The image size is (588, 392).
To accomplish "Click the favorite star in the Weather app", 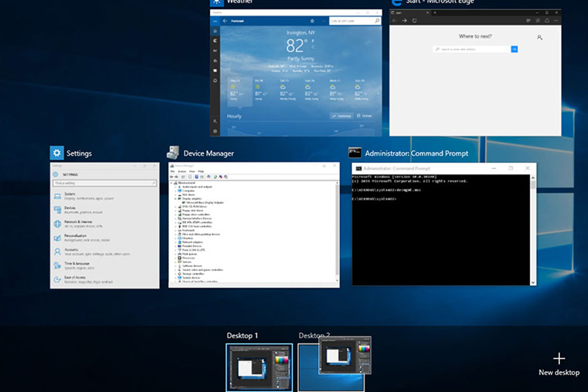I will [312, 21].
